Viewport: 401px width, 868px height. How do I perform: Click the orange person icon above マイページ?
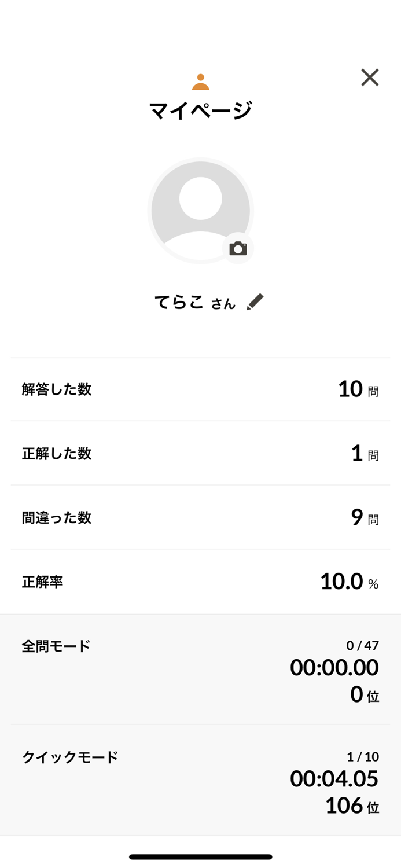tap(201, 79)
